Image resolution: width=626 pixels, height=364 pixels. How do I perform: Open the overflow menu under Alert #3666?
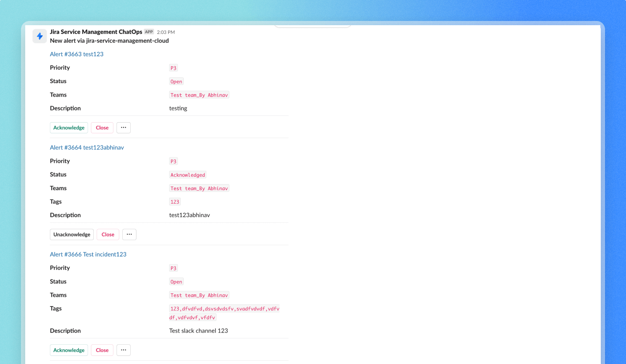(123, 350)
